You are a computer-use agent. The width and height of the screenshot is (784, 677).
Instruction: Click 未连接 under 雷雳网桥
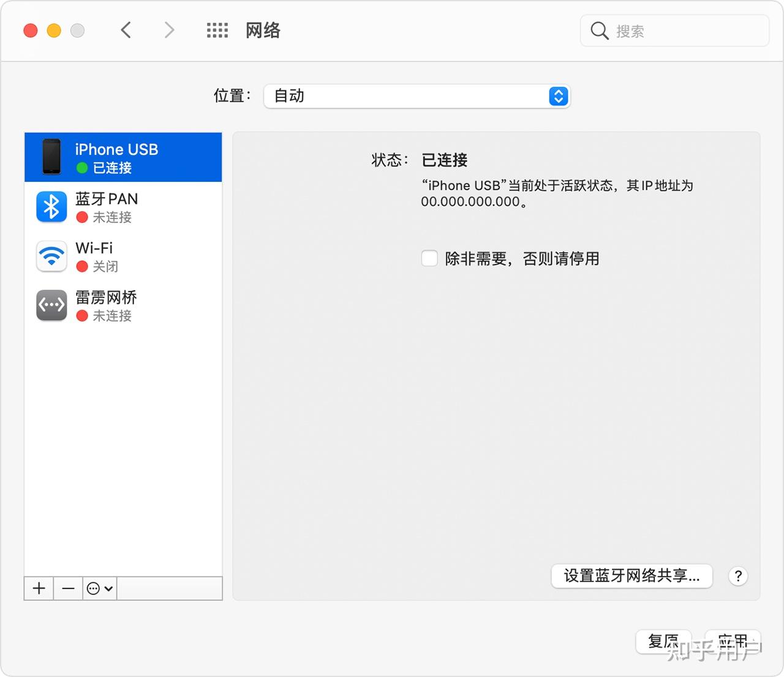pyautogui.click(x=112, y=316)
